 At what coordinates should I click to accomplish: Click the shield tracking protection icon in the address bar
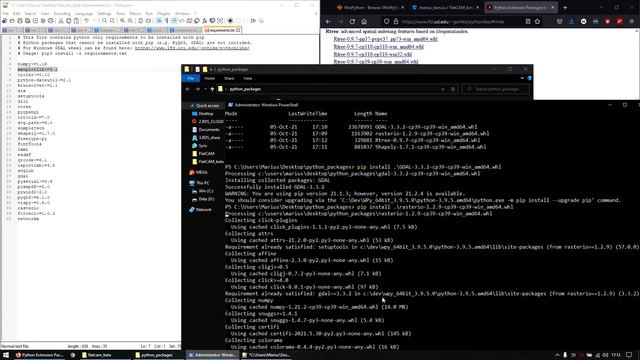387,22
